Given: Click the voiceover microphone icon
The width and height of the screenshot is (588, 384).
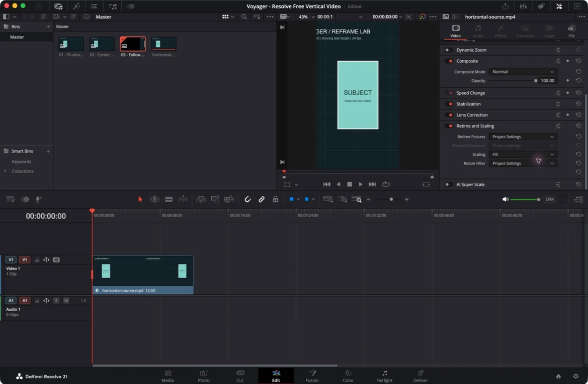Looking at the screenshot, I should coord(38,199).
